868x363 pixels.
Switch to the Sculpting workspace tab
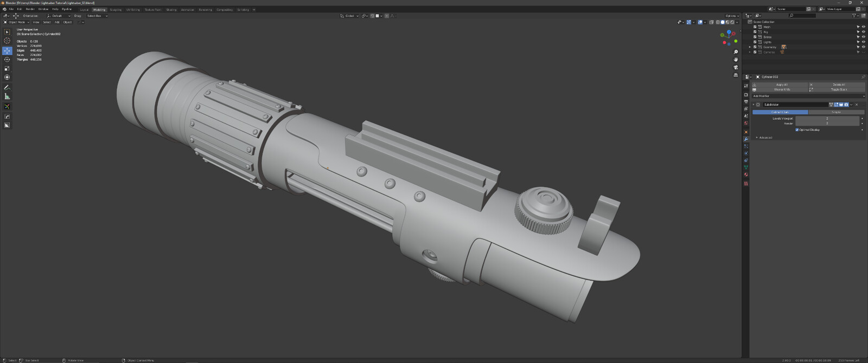[116, 10]
